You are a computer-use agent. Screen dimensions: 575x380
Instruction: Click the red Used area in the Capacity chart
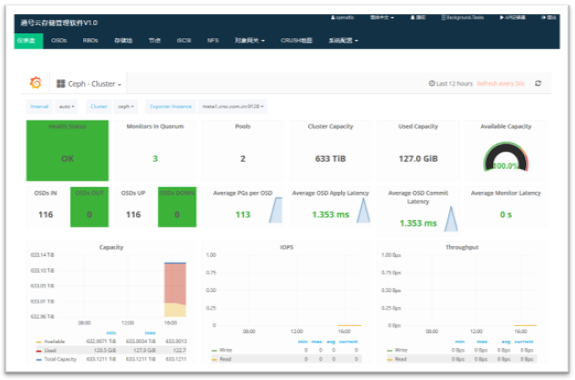coord(175,283)
